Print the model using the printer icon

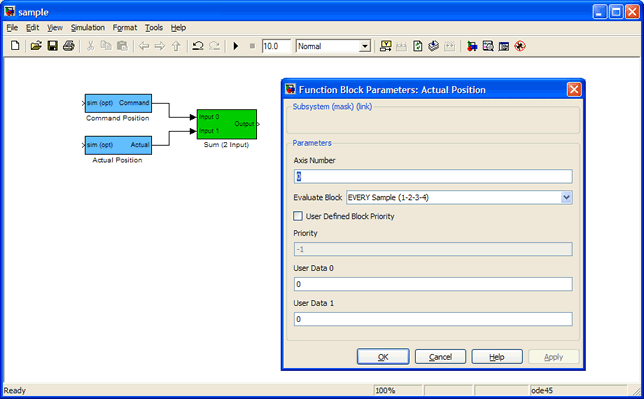point(69,46)
